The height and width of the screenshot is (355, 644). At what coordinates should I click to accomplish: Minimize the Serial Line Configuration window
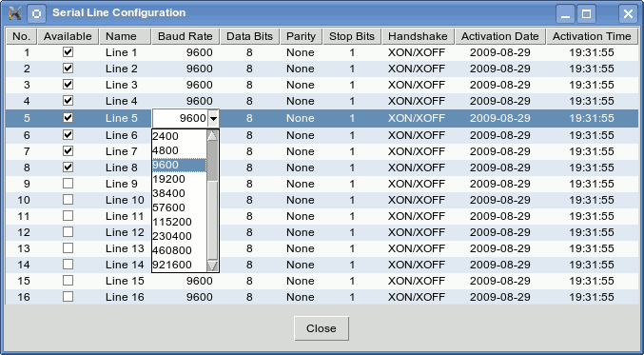(566, 14)
